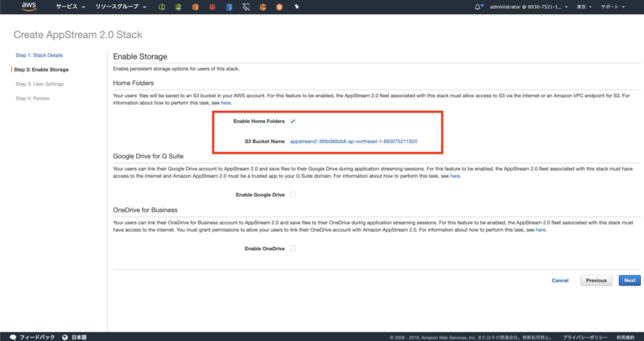
Task: Open the administrator account dropdown
Action: (529, 7)
